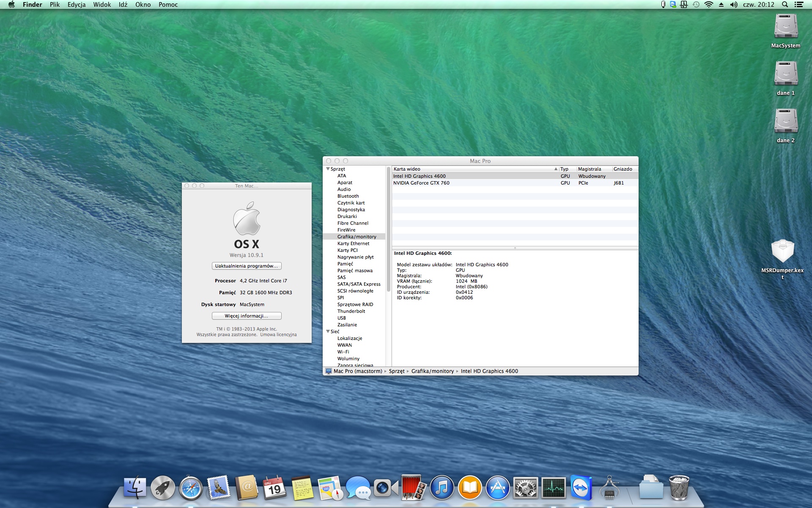Click Mac Pro (macstorm) in path bar

(358, 371)
